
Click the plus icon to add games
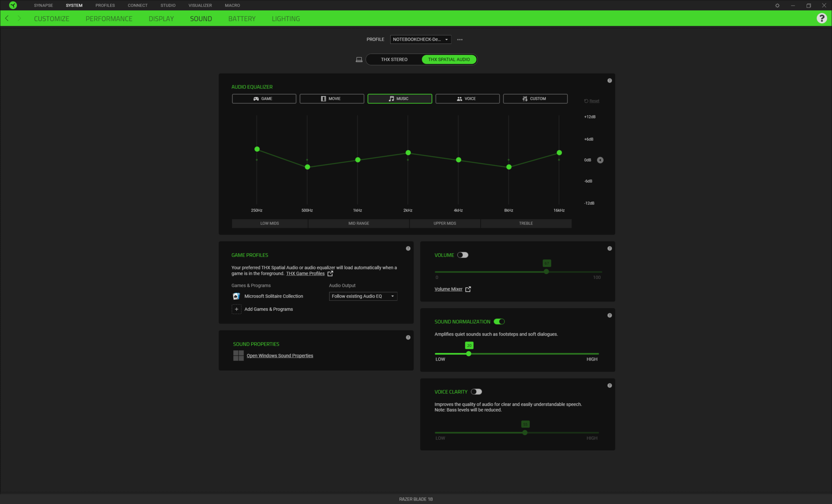click(x=236, y=309)
